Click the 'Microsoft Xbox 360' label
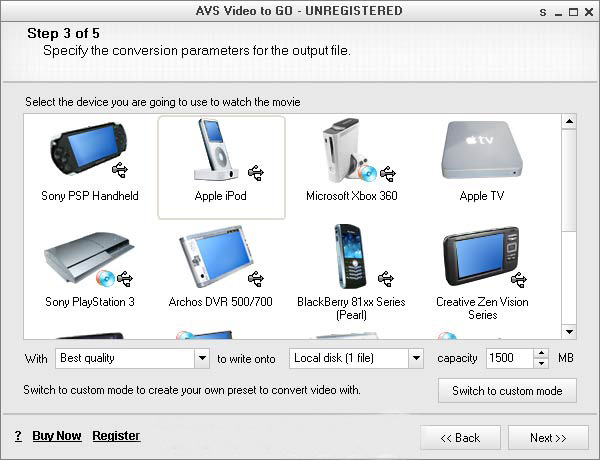 click(352, 196)
